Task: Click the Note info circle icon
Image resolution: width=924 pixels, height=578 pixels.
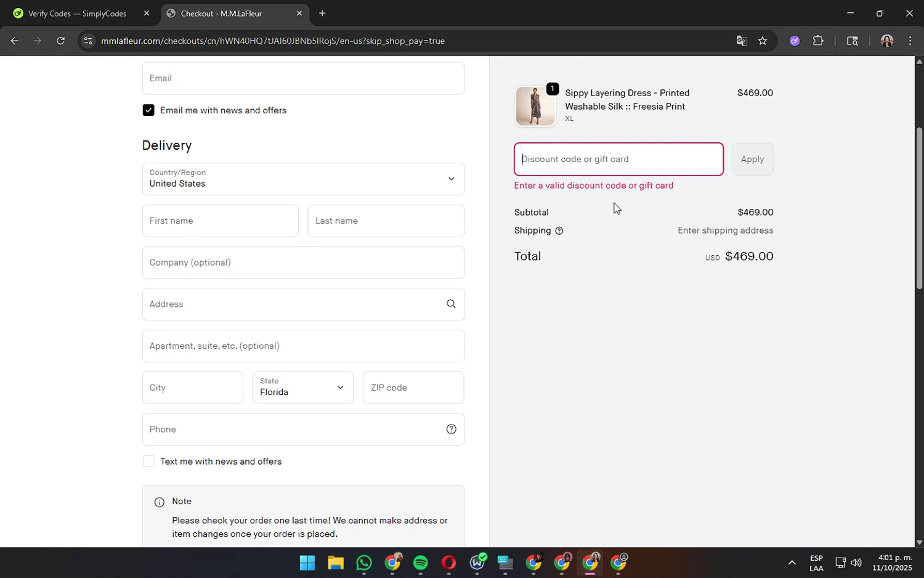Action: click(x=160, y=502)
